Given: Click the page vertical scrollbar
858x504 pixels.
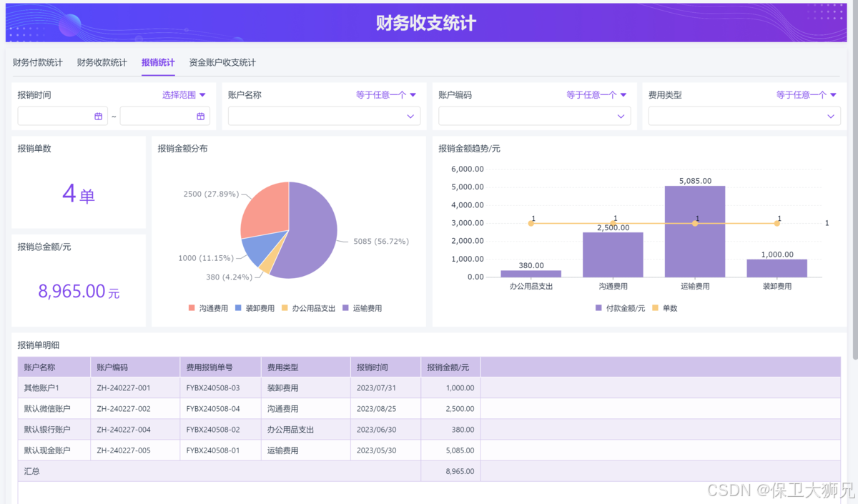Looking at the screenshot, I should [x=854, y=179].
